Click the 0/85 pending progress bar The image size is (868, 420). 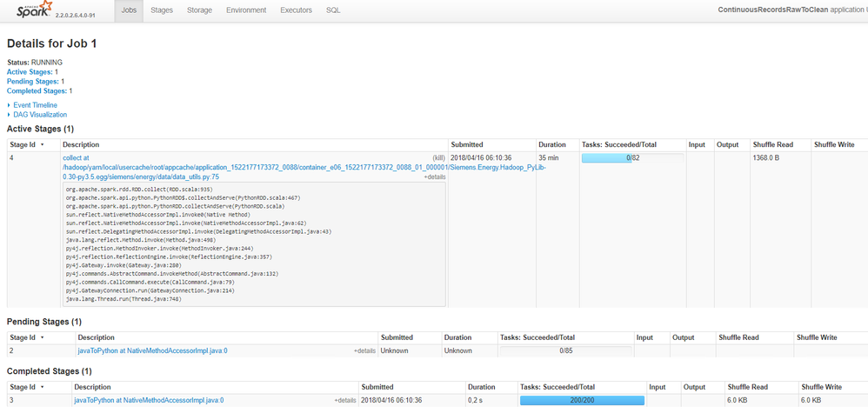pyautogui.click(x=565, y=350)
